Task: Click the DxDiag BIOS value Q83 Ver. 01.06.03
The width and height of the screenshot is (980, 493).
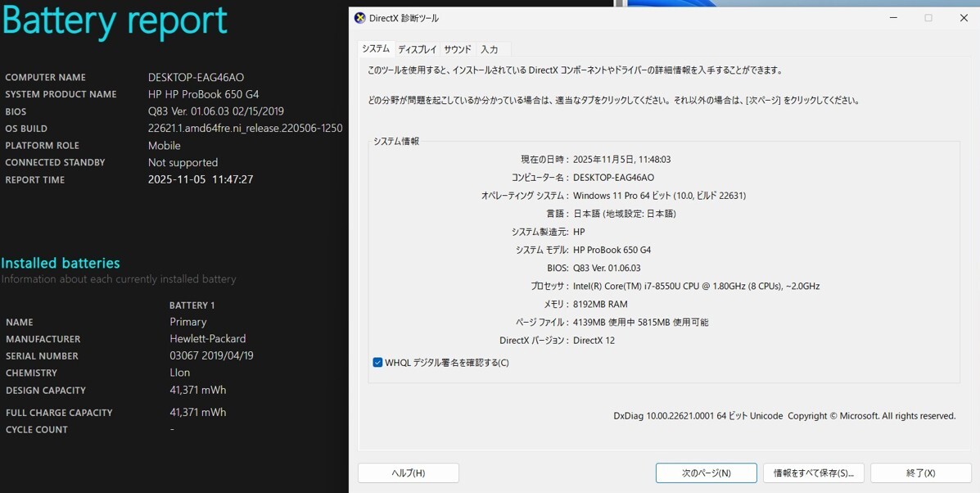Action: (x=607, y=268)
